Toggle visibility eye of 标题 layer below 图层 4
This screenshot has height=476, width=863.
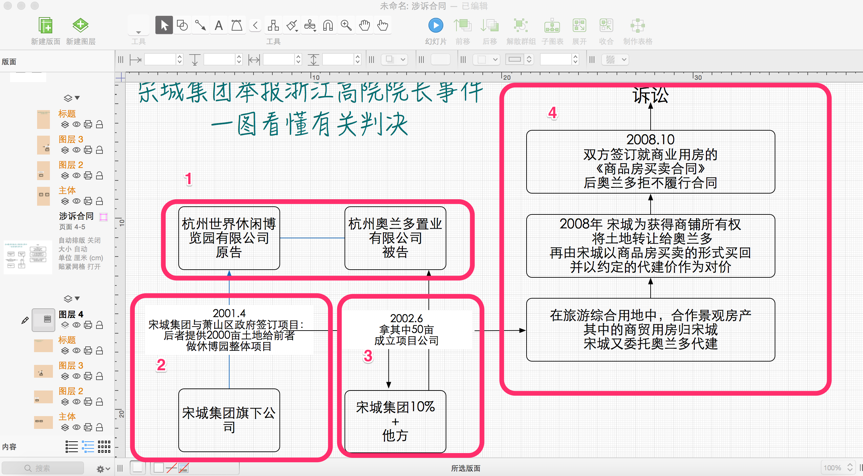click(77, 351)
